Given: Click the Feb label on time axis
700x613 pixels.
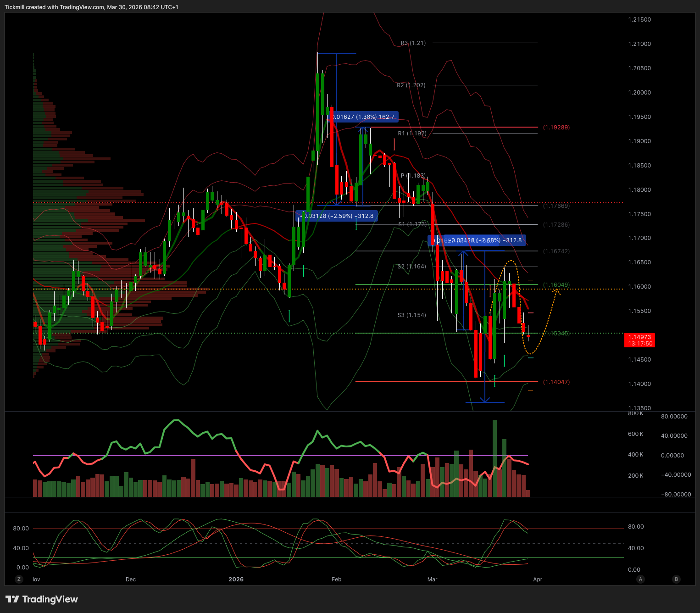Looking at the screenshot, I should click(x=336, y=579).
